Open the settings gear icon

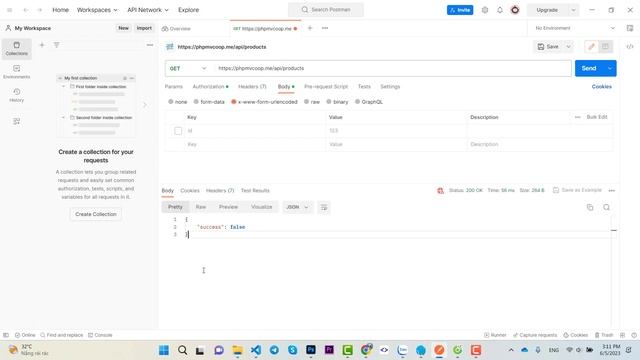pos(484,10)
